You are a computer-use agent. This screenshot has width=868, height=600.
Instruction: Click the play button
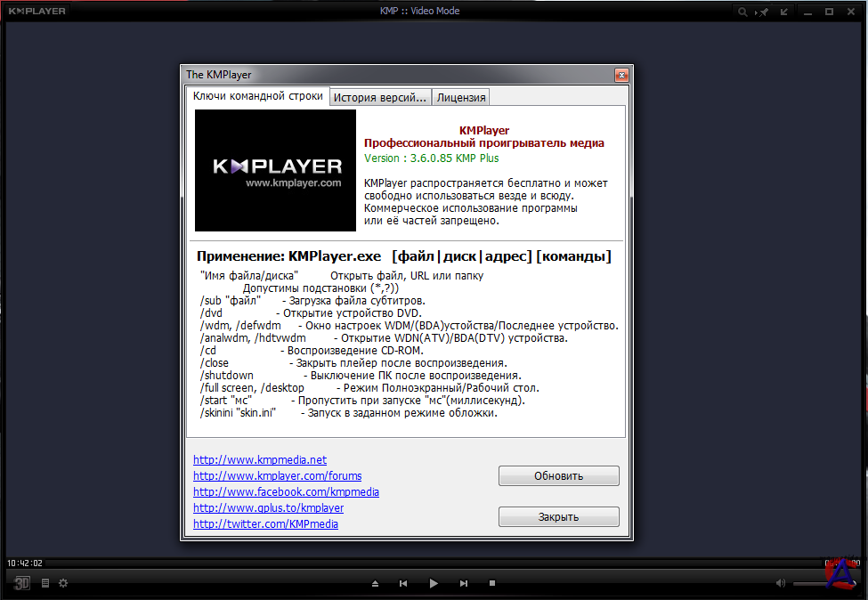(x=434, y=583)
